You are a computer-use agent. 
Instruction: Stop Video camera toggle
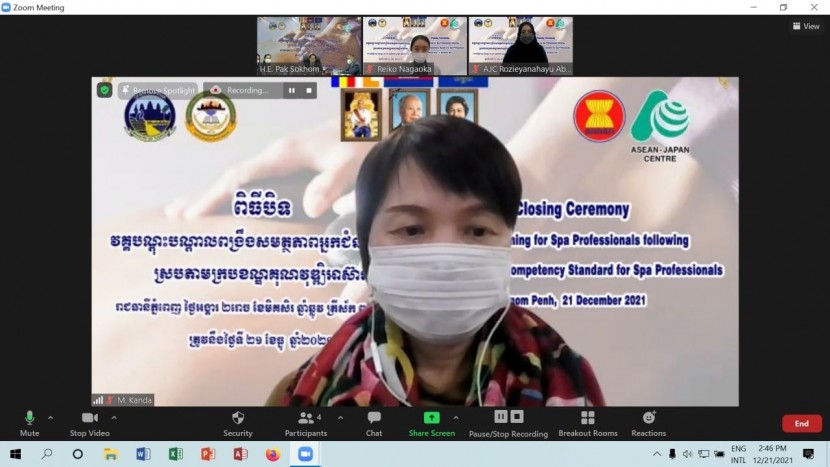tap(90, 418)
